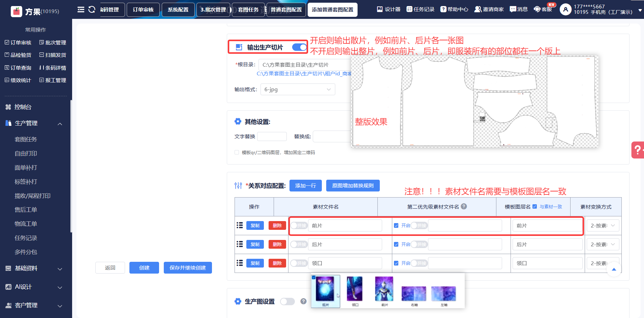
Task: Open 素材变换方式 dropdown in the 后片 row
Action: [x=603, y=244]
